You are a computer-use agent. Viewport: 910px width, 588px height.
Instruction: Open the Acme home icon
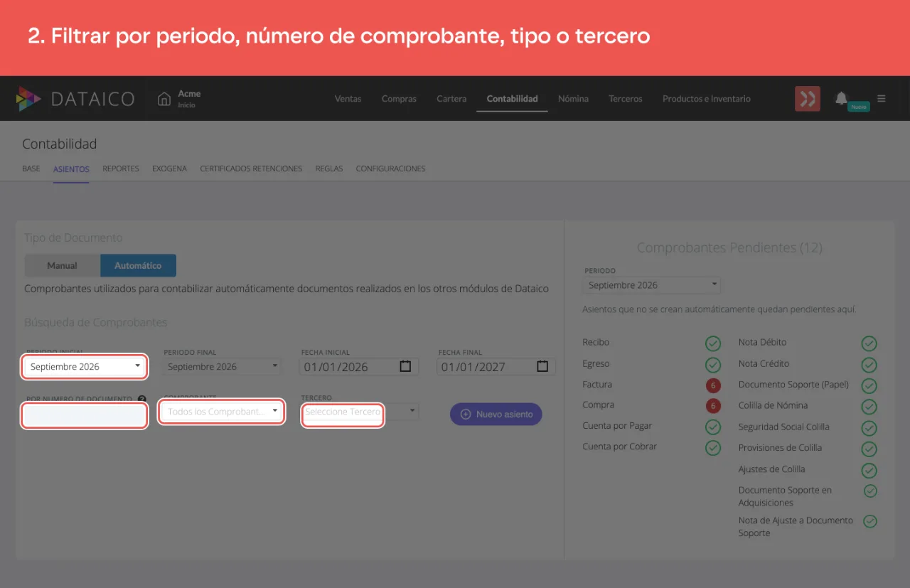164,99
